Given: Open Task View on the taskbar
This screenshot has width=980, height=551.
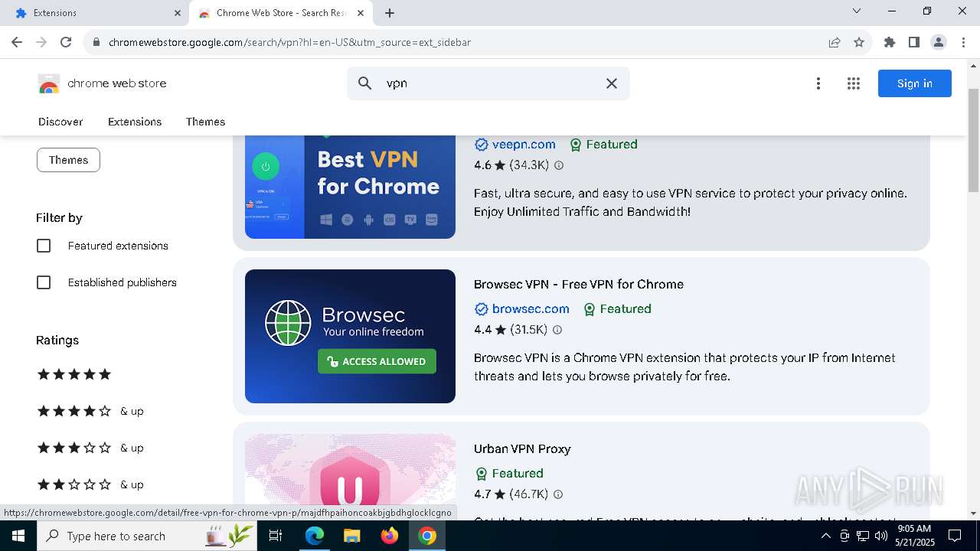Looking at the screenshot, I should [276, 536].
